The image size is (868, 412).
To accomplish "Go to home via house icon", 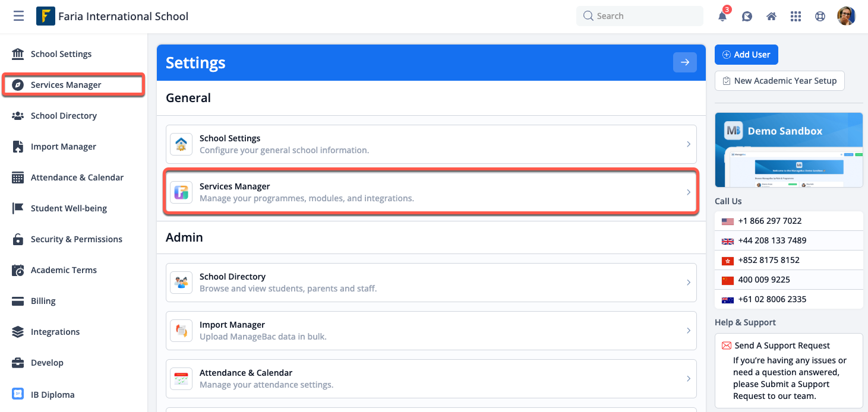I will [772, 17].
